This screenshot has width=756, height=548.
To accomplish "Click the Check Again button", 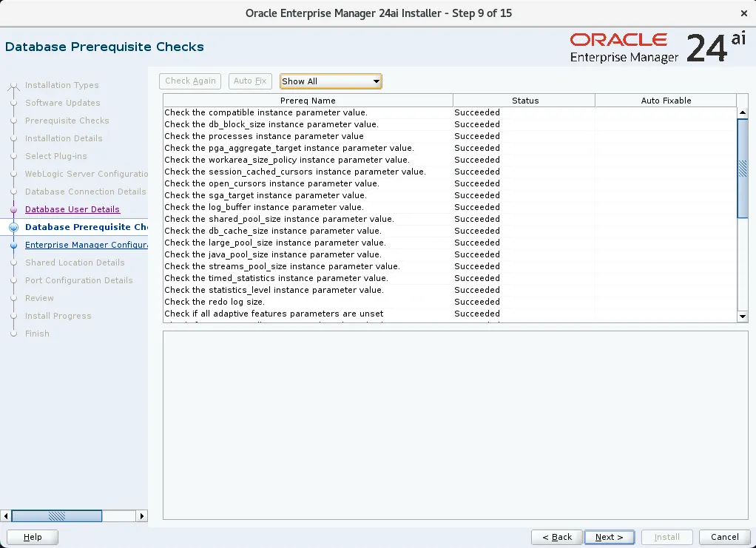I will [189, 81].
